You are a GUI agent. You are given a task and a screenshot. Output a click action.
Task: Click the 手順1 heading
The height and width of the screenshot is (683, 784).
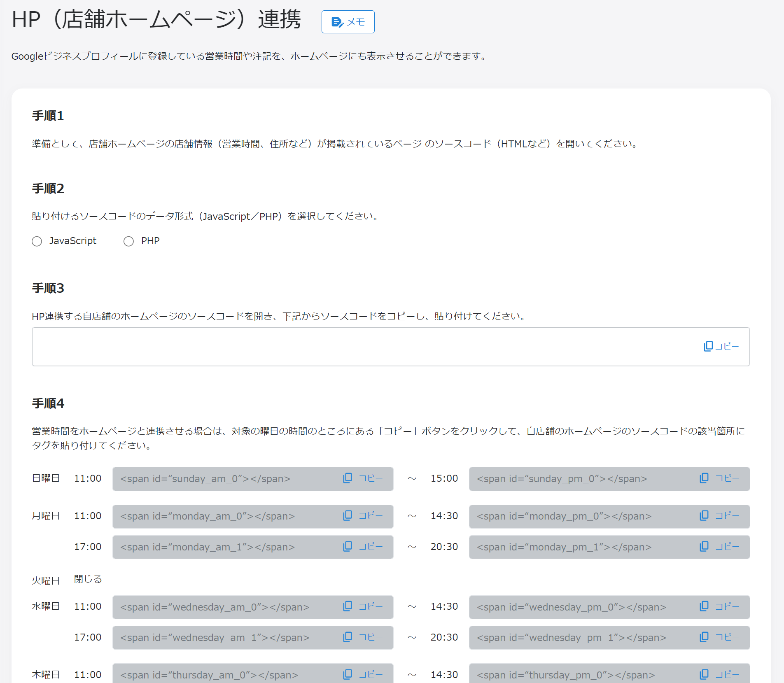pyautogui.click(x=48, y=116)
